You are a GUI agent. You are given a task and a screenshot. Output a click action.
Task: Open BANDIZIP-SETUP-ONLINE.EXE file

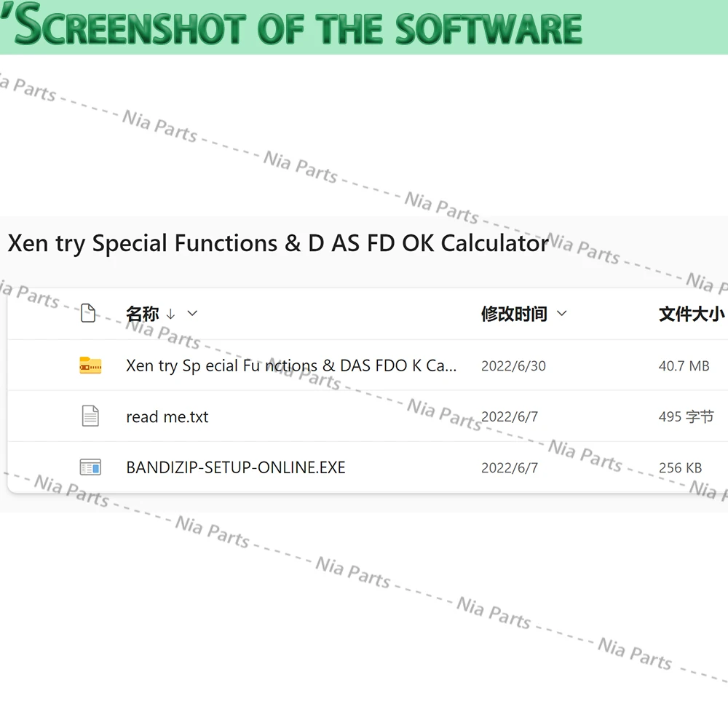[x=236, y=467]
